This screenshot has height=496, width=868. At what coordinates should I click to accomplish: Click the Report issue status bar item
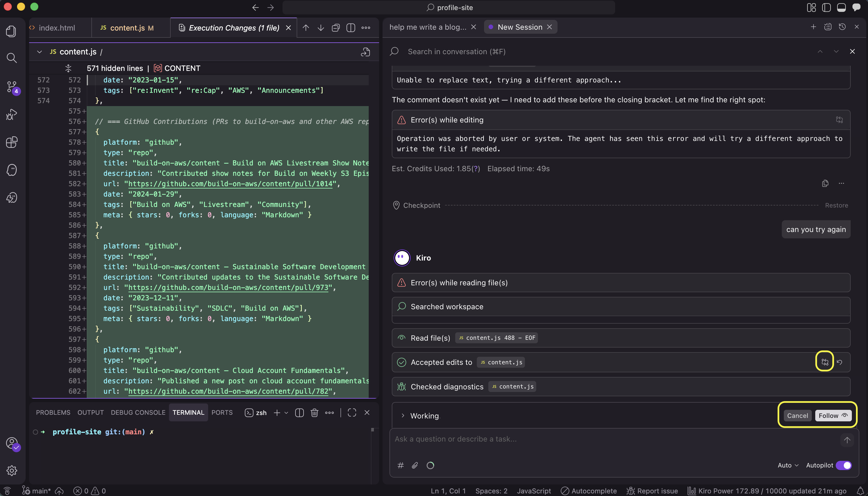point(652,491)
